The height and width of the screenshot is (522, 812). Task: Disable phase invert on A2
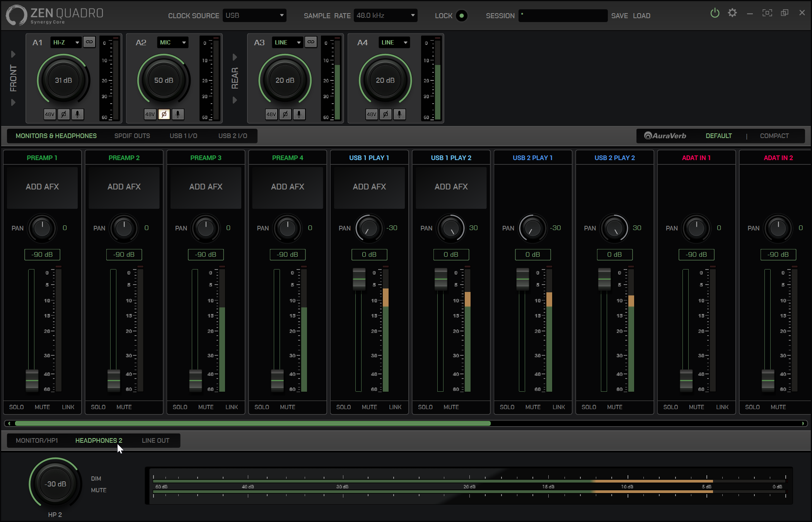(x=164, y=114)
